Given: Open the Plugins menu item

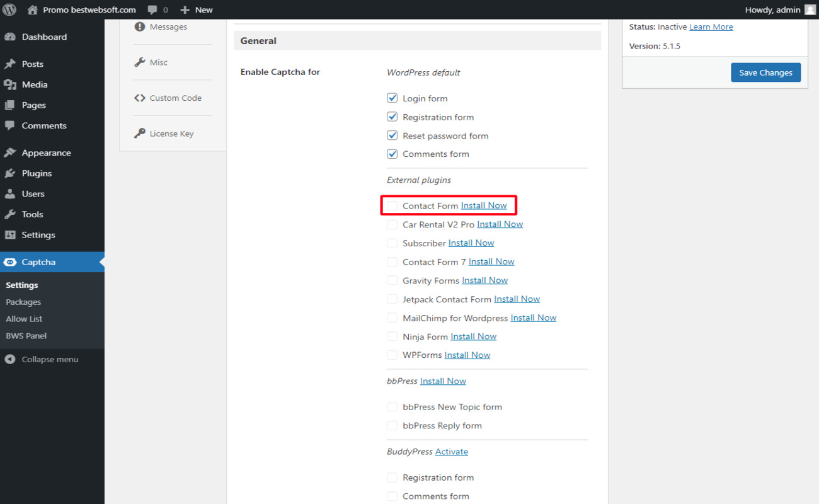Looking at the screenshot, I should tap(52, 173).
